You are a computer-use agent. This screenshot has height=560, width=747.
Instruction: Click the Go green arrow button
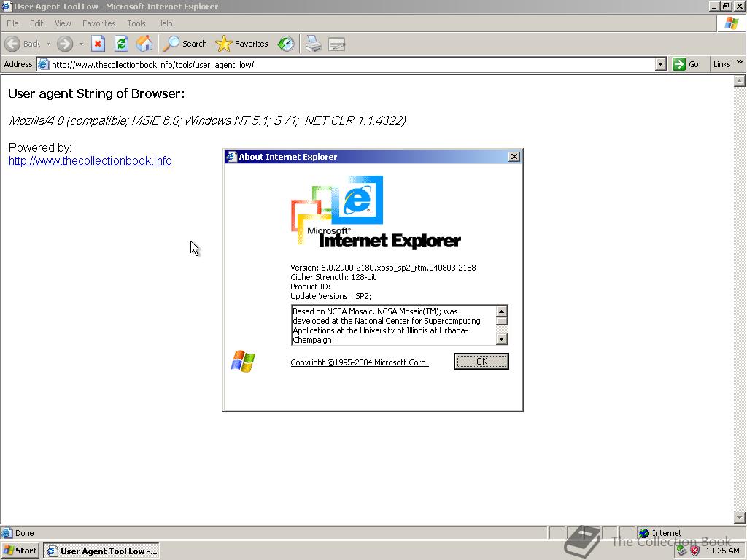coord(678,64)
